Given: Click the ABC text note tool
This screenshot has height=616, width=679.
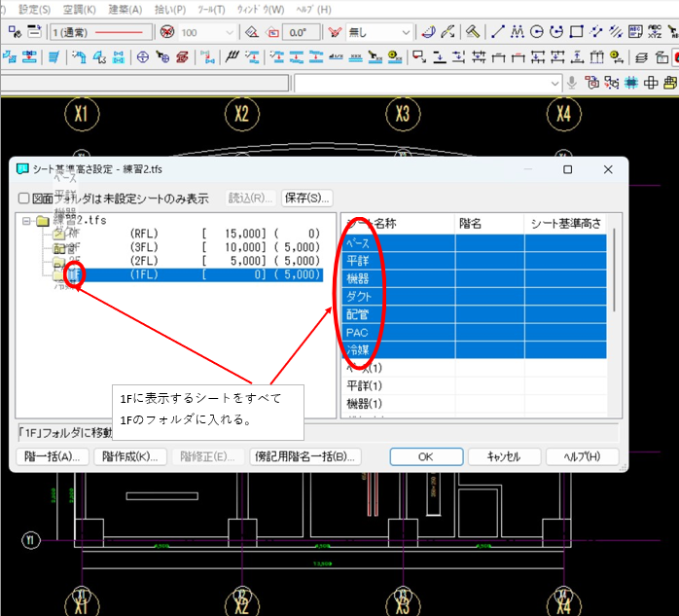Looking at the screenshot, I should click(635, 31).
